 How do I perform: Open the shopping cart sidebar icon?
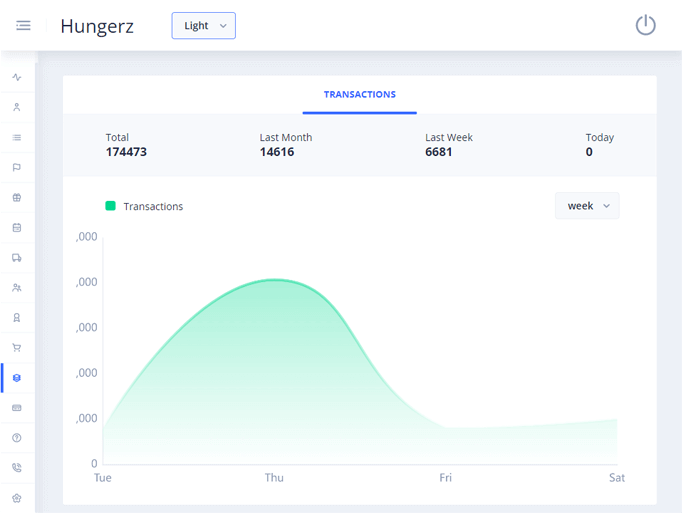(x=17, y=347)
